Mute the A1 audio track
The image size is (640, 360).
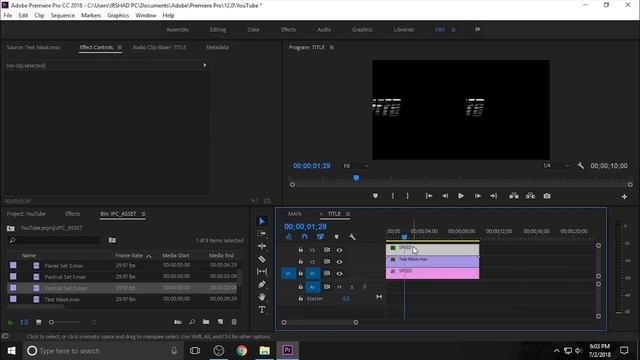[x=339, y=287]
